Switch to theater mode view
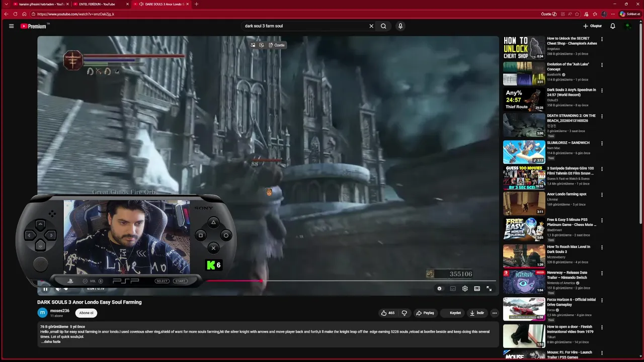 click(x=477, y=289)
